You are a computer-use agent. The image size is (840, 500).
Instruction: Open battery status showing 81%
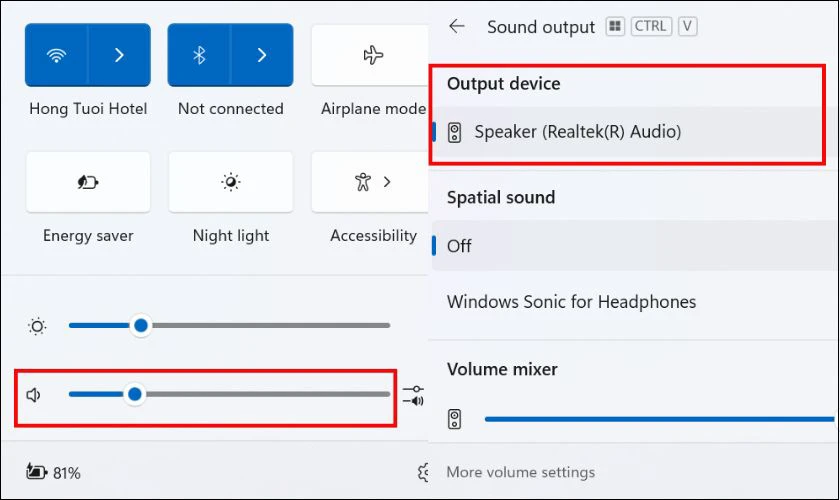click(53, 472)
